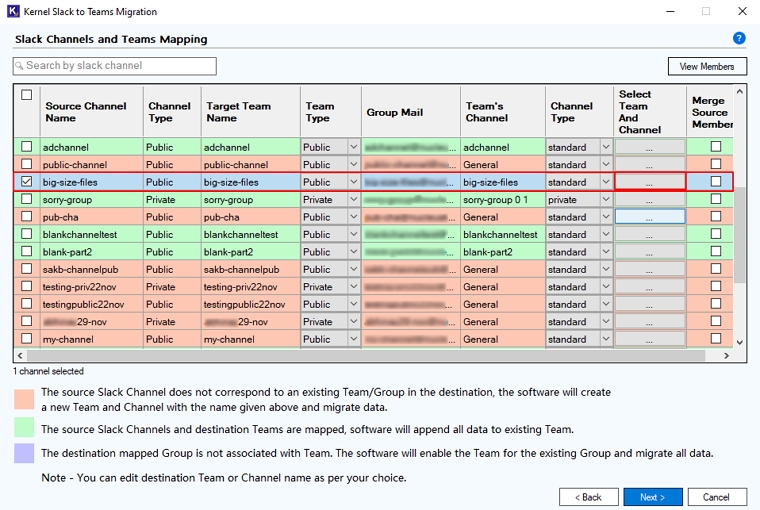
Task: Open Team Type dropdown for adchannel
Action: [x=354, y=147]
